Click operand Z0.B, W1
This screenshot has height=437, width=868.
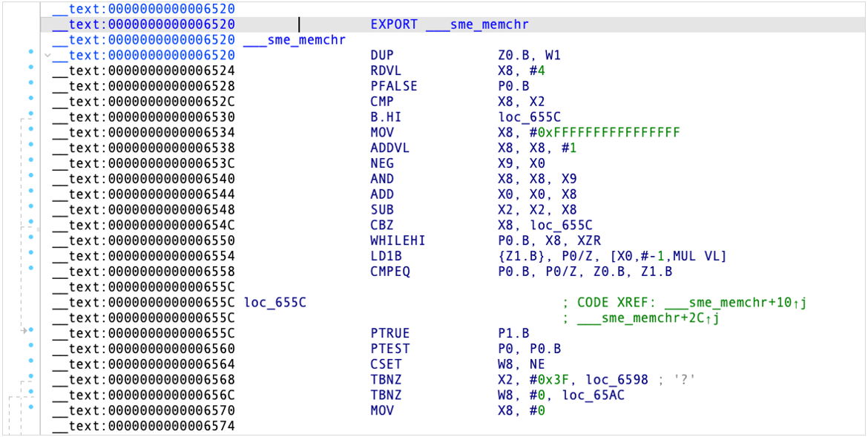click(530, 56)
